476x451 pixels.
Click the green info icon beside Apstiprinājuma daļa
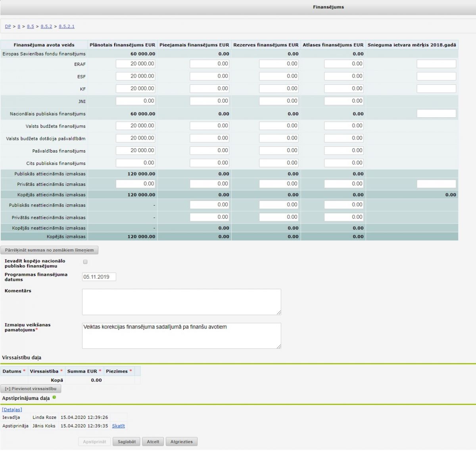pyautogui.click(x=54, y=397)
